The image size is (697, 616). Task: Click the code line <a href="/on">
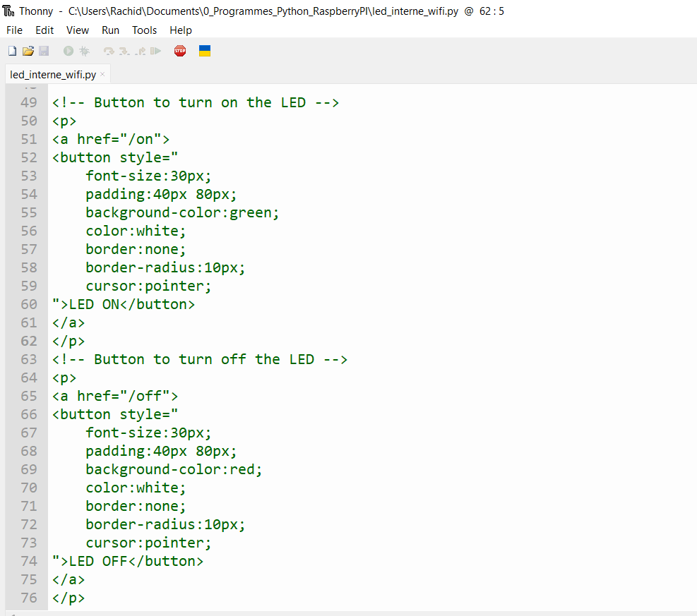(111, 140)
